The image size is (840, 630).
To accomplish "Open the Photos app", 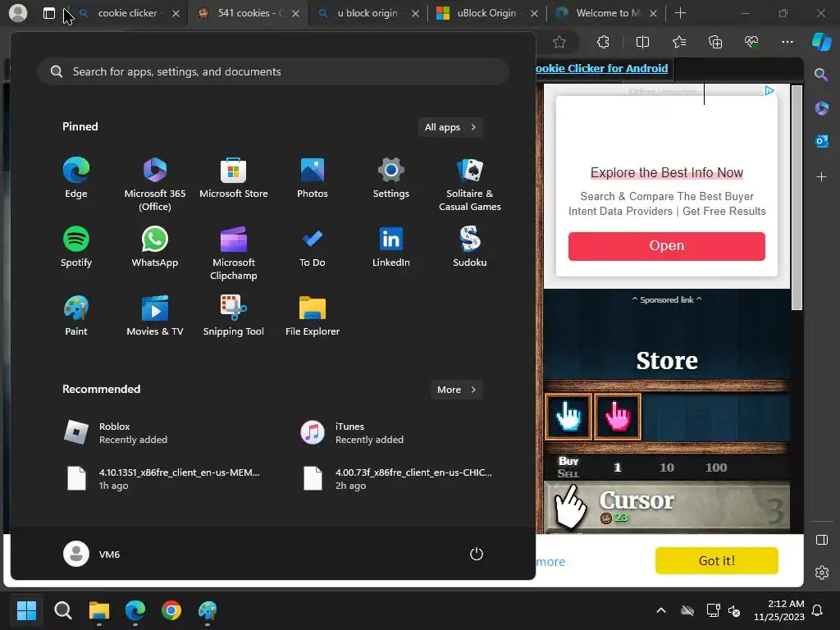I will [x=313, y=178].
